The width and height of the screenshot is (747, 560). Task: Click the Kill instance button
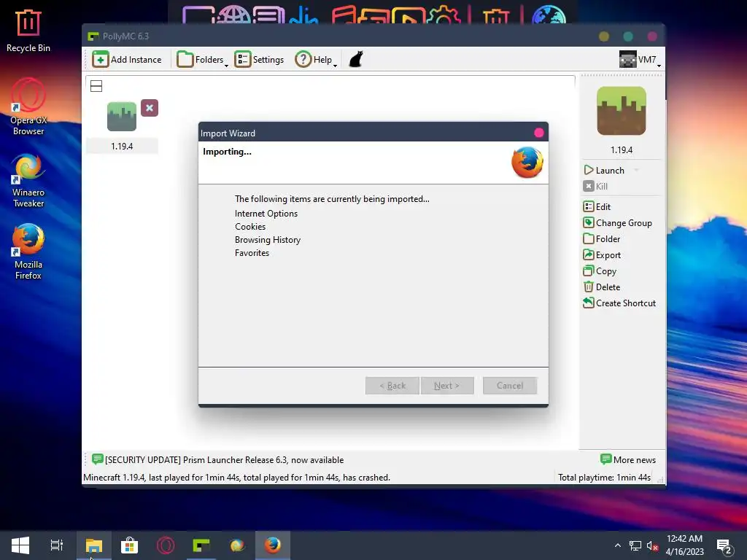[595, 186]
